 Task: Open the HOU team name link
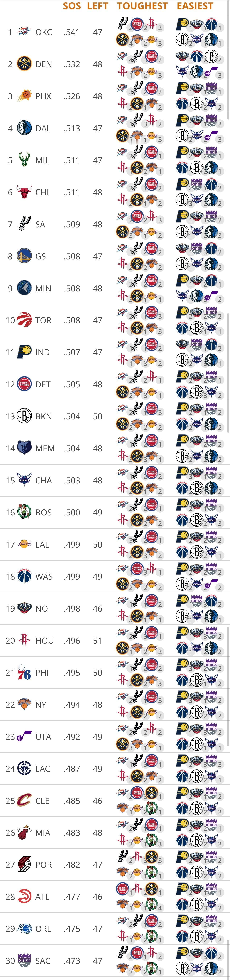[x=44, y=640]
